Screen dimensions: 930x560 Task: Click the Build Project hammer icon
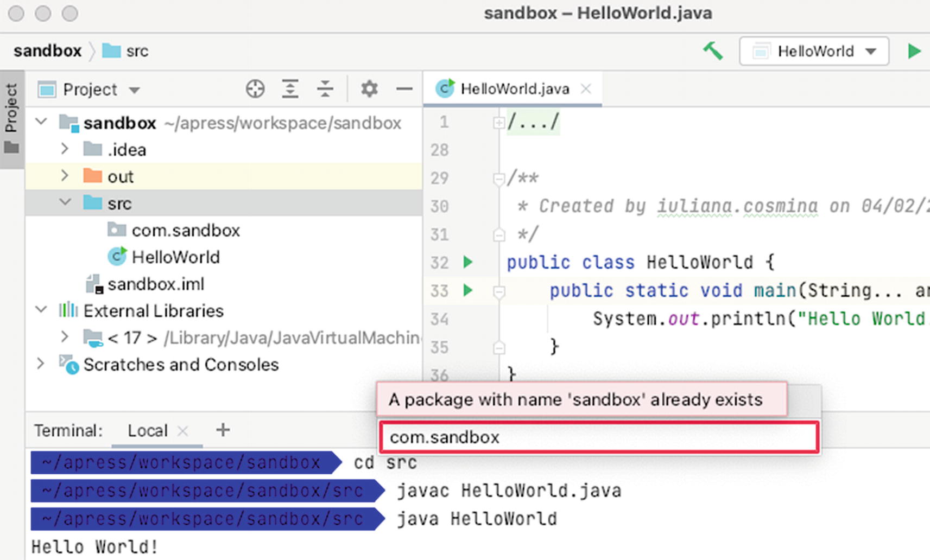click(x=713, y=51)
